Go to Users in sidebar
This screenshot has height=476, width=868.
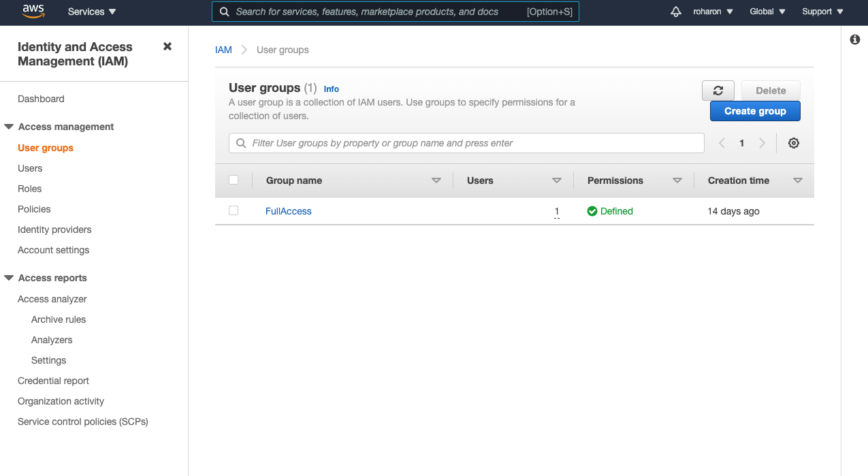coord(30,168)
